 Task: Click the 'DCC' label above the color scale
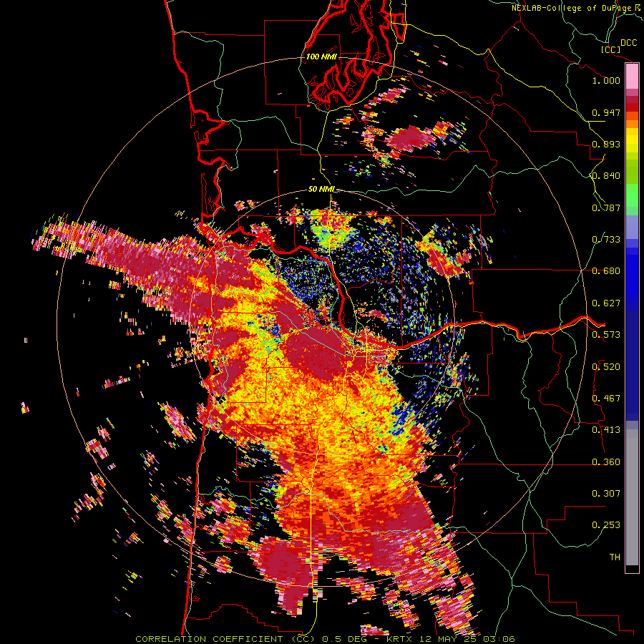[x=628, y=43]
